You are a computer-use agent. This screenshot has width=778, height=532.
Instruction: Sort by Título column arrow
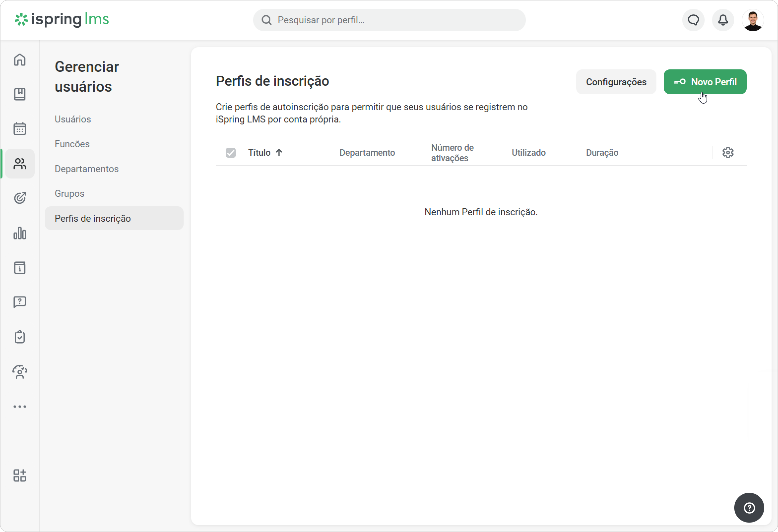pos(279,152)
